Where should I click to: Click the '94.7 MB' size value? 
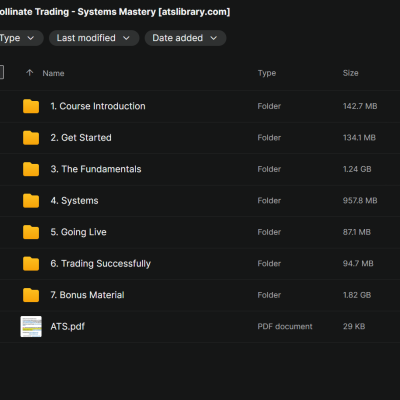click(x=358, y=264)
